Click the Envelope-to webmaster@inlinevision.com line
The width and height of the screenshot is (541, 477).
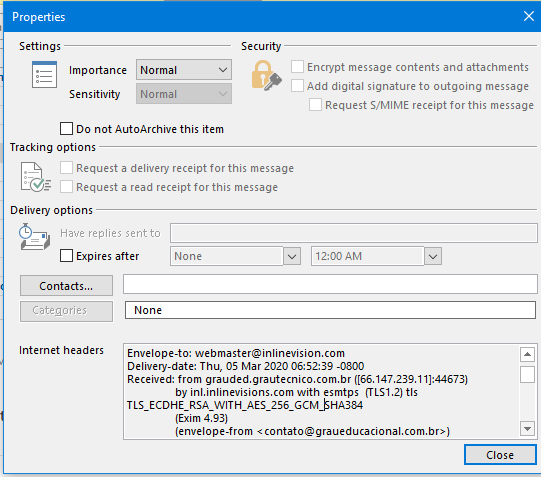[x=236, y=353]
